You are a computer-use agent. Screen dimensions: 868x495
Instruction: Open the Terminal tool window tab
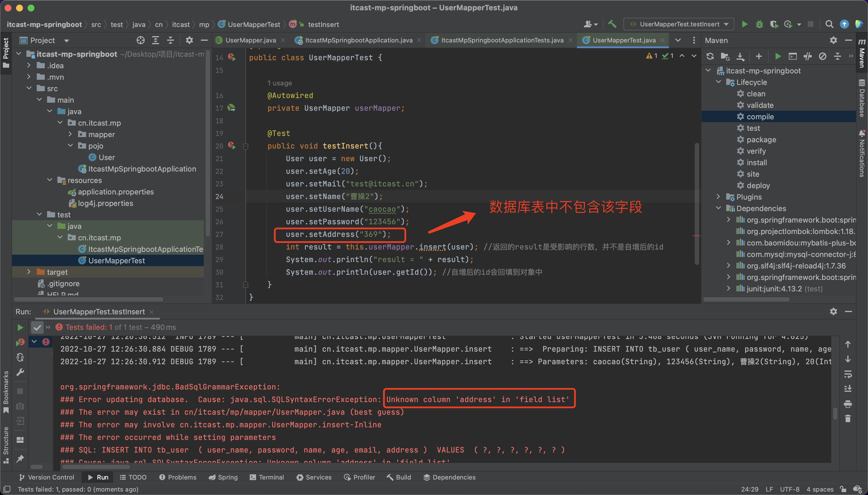tap(267, 477)
